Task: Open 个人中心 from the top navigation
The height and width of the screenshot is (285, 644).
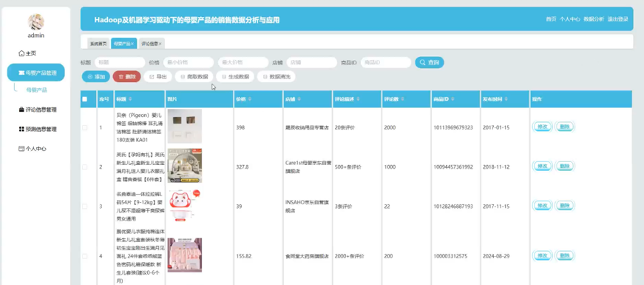Action: pyautogui.click(x=569, y=19)
